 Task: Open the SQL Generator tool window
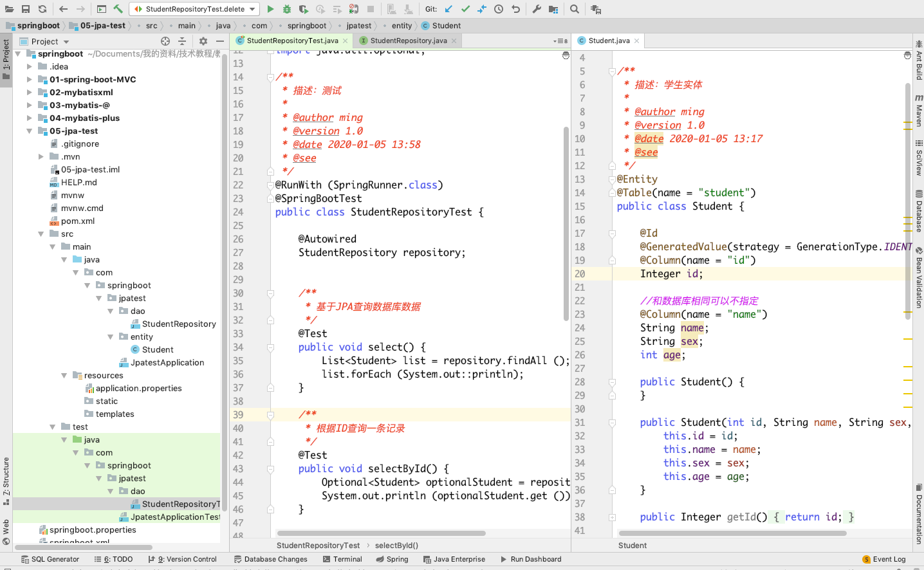(x=50, y=559)
